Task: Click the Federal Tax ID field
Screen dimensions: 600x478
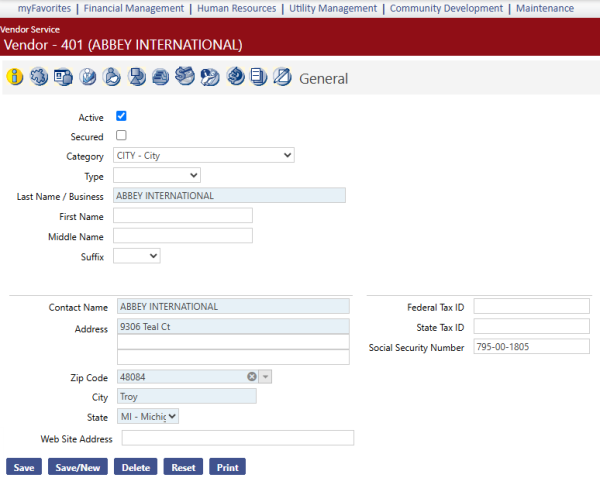Action: (532, 307)
